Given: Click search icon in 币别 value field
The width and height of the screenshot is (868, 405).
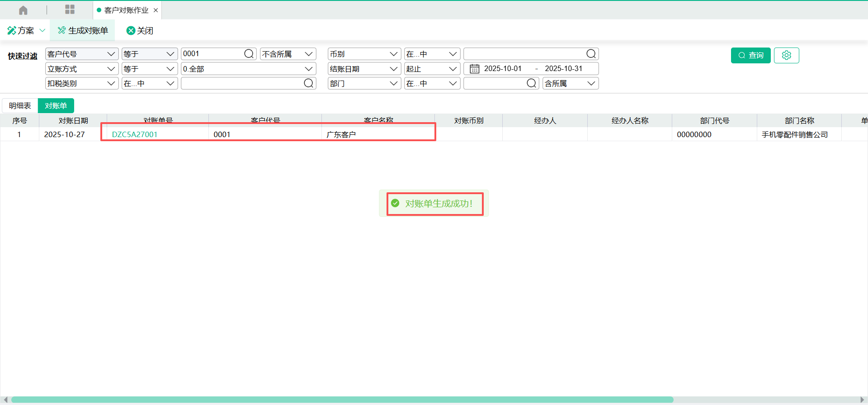Looking at the screenshot, I should (x=591, y=54).
